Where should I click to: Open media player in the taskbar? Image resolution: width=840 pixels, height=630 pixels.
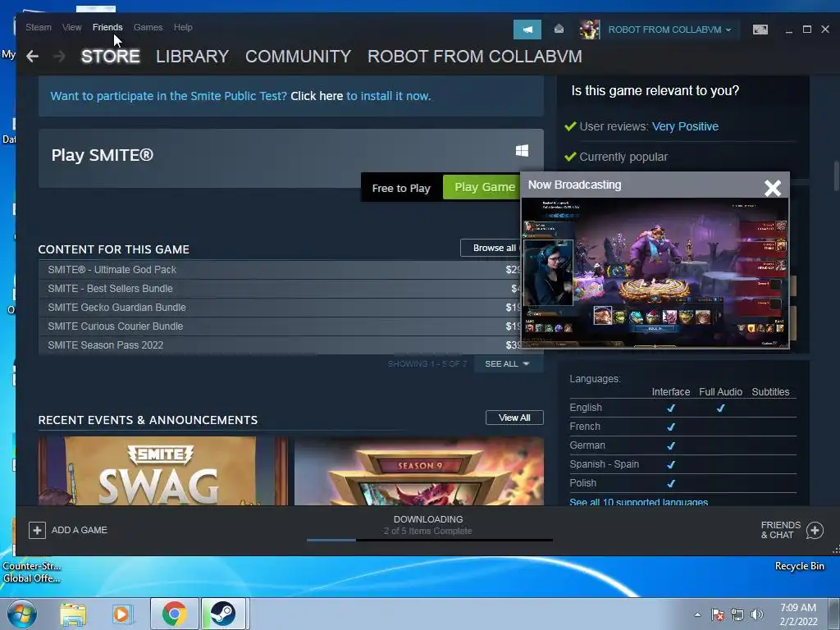(x=122, y=614)
